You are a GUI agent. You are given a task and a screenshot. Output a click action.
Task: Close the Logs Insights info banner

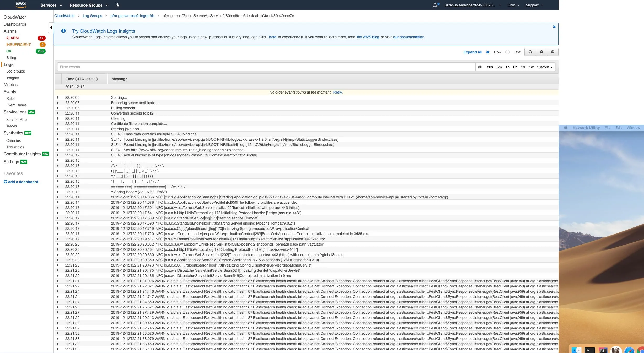[x=554, y=27]
